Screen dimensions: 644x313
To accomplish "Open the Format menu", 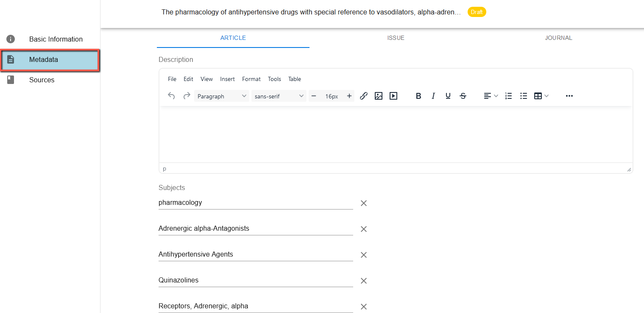I will pos(251,79).
